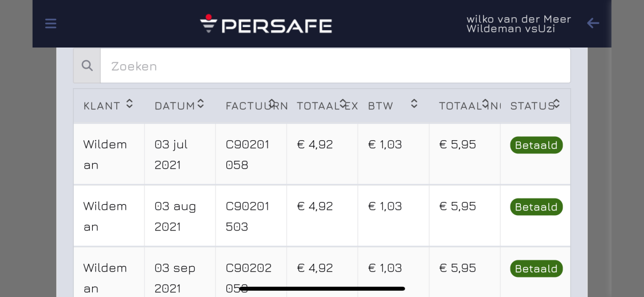Image resolution: width=644 pixels, height=297 pixels.
Task: Sort by Status column arrows
Action: pyautogui.click(x=556, y=104)
